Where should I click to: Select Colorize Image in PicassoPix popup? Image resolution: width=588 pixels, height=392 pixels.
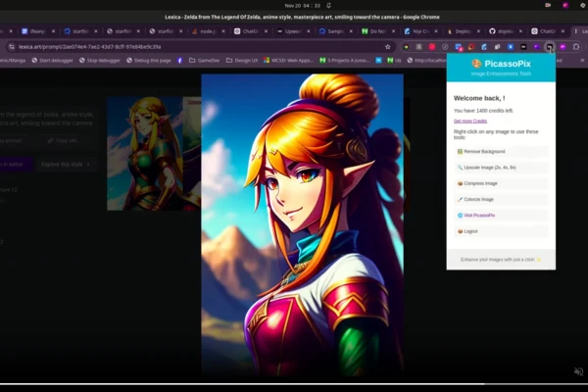[501, 199]
